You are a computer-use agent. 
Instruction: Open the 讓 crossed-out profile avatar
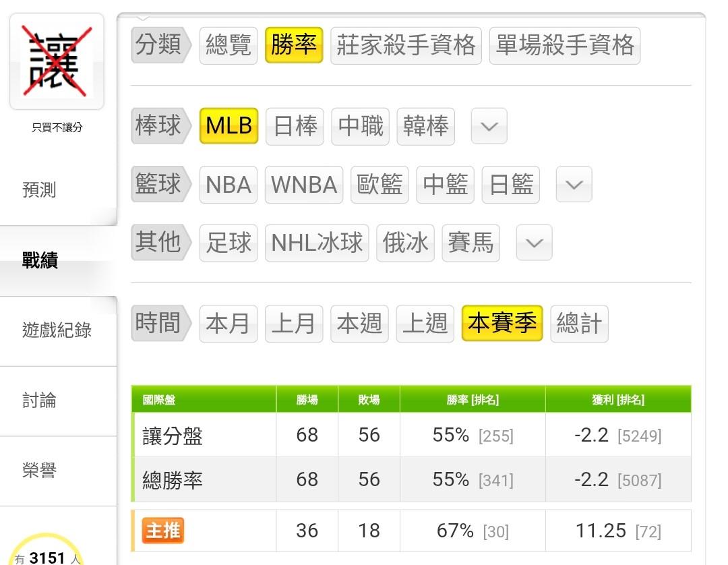coord(57,61)
